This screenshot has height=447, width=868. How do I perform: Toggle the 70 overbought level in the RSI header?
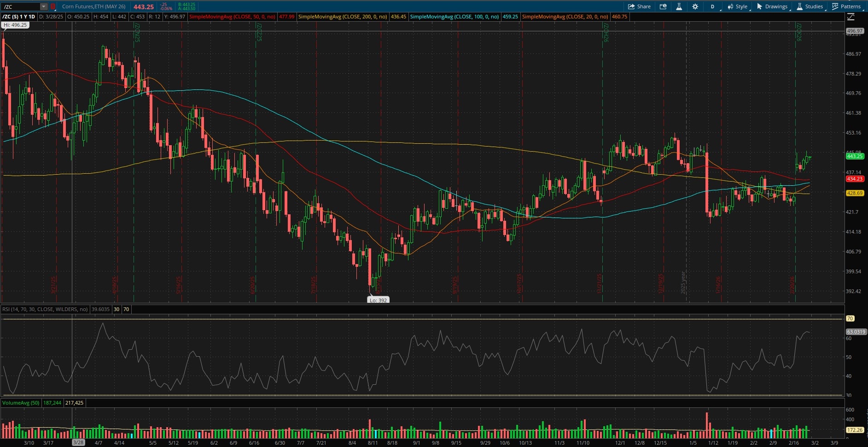click(125, 309)
